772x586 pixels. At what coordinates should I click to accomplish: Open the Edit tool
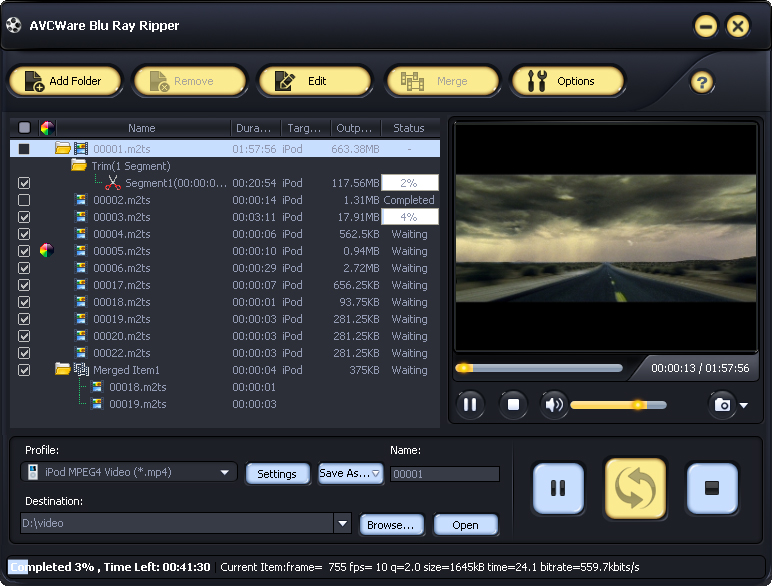[x=315, y=81]
